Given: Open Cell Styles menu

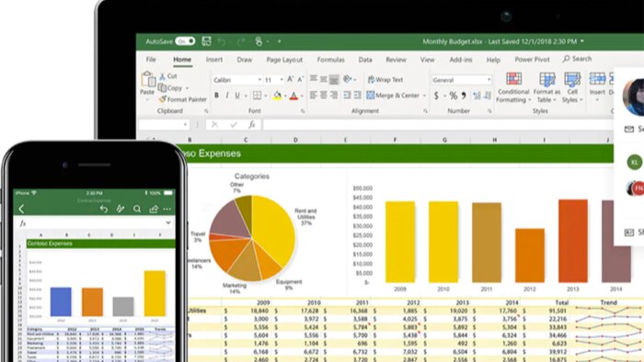Looking at the screenshot, I should [x=572, y=87].
